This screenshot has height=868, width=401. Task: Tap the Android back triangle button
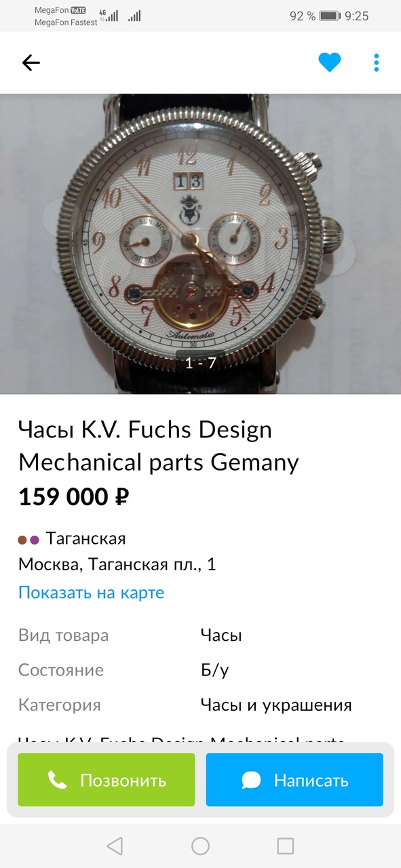[115, 846]
